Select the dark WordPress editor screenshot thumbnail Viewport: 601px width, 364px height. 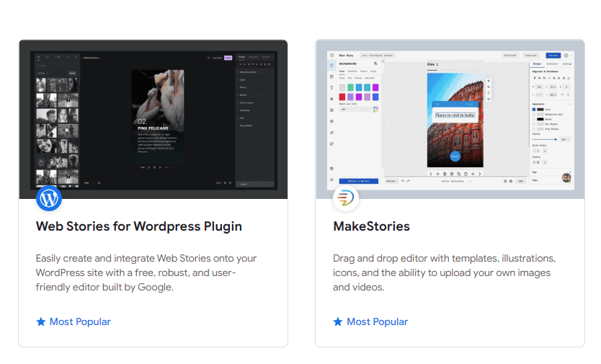[153, 119]
